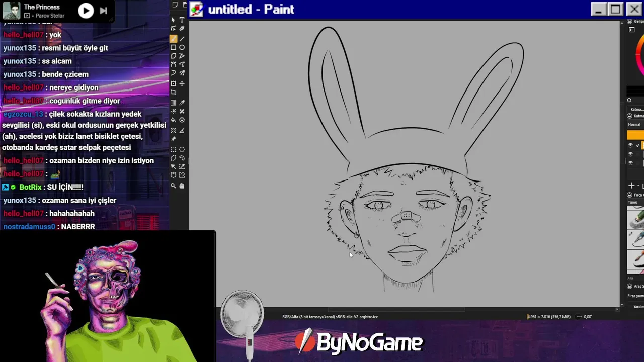Select the Smart Patch tool
Image resolution: width=644 pixels, height=362 pixels.
pos(182,111)
